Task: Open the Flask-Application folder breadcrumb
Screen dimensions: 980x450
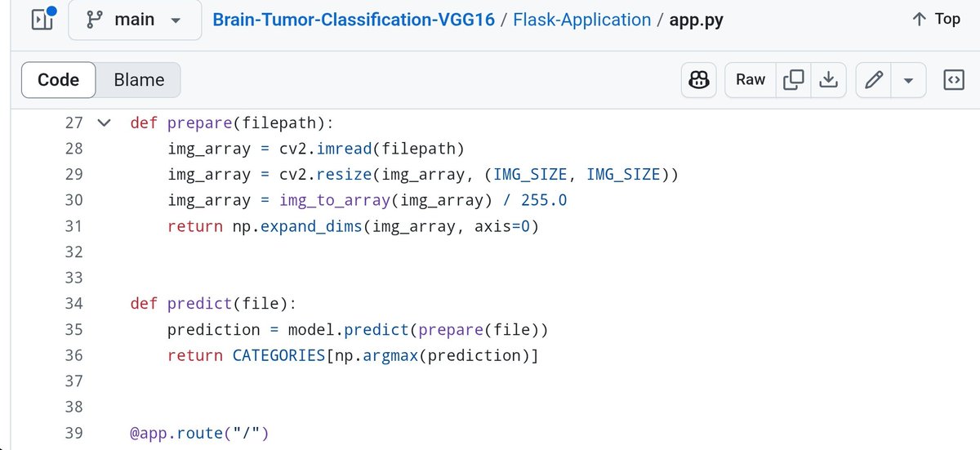Action: coord(582,19)
